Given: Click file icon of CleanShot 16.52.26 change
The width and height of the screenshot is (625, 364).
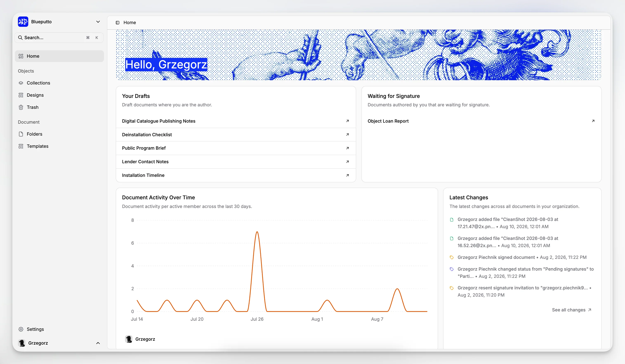Looking at the screenshot, I should (x=452, y=238).
